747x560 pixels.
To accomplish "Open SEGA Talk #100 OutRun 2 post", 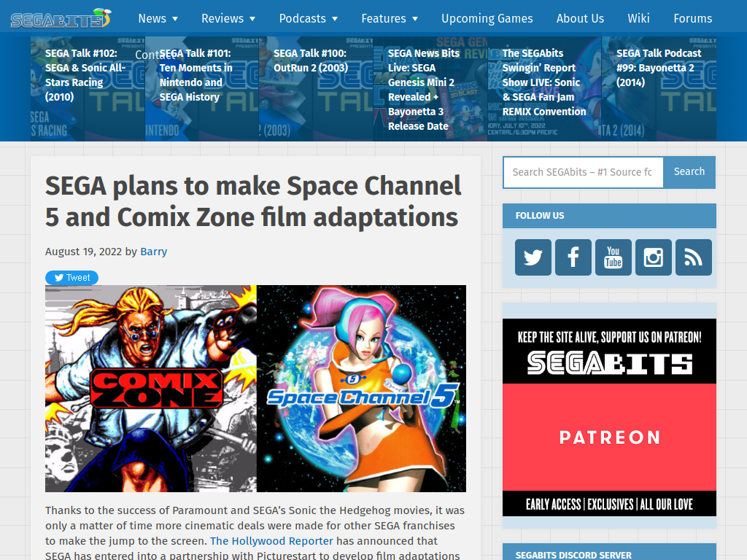I will (x=317, y=88).
